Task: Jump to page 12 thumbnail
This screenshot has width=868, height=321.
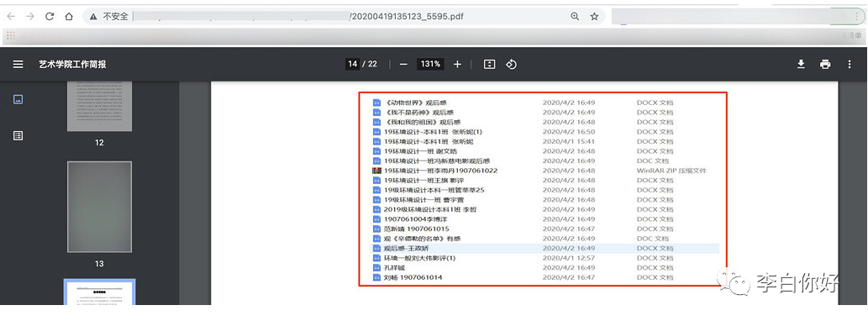Action: 100,106
